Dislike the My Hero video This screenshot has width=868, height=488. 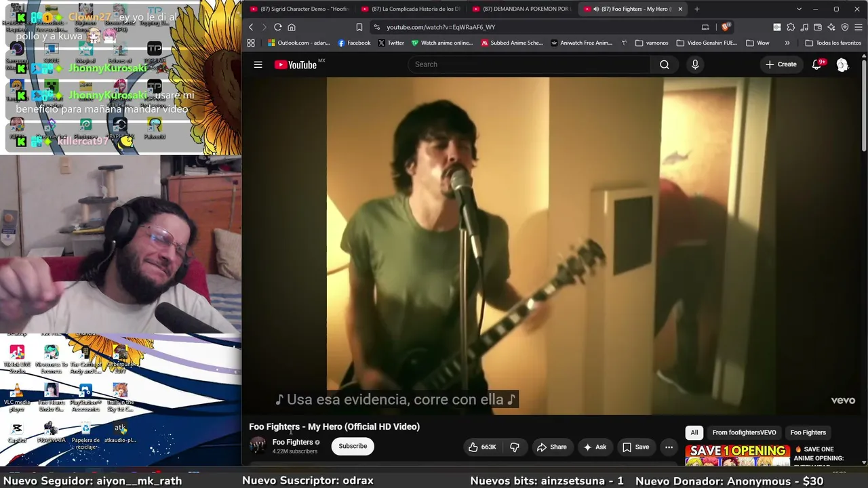click(x=515, y=447)
